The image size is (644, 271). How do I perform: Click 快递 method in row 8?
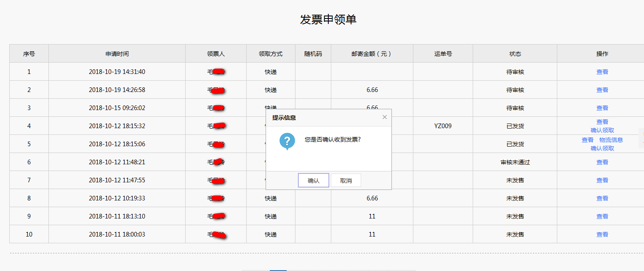(x=271, y=198)
